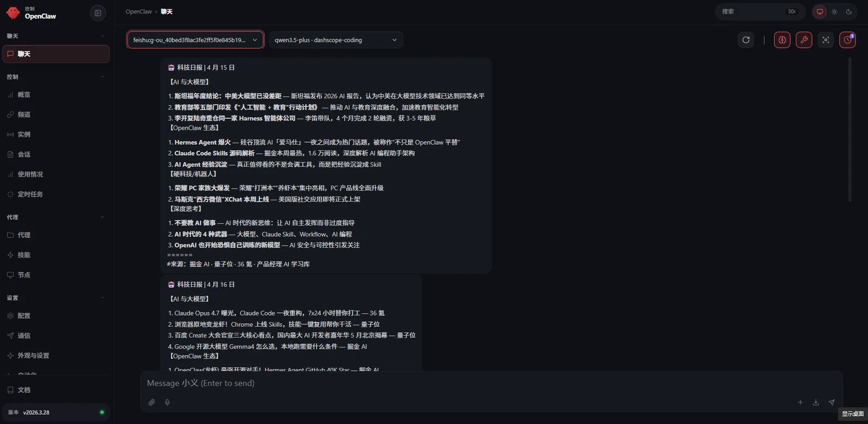Open the 使用情况 usage page
868x424 pixels.
coord(56,175)
